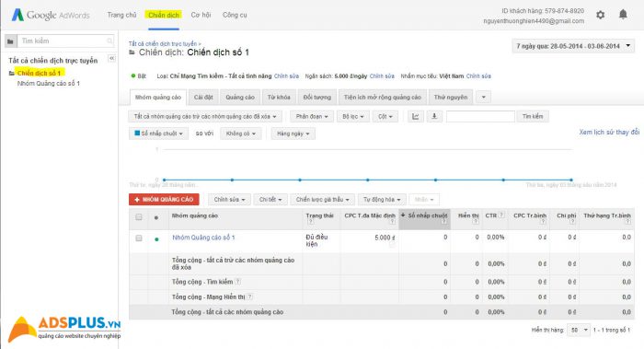Open the Chi tiết dropdown
Viewport: 644px width, 349px height.
(270, 200)
